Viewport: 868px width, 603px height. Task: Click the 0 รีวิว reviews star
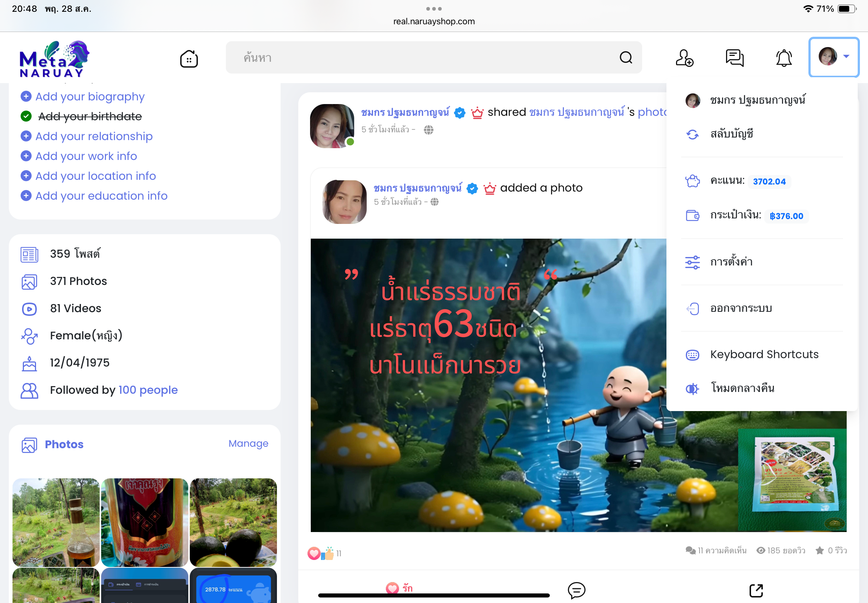831,550
